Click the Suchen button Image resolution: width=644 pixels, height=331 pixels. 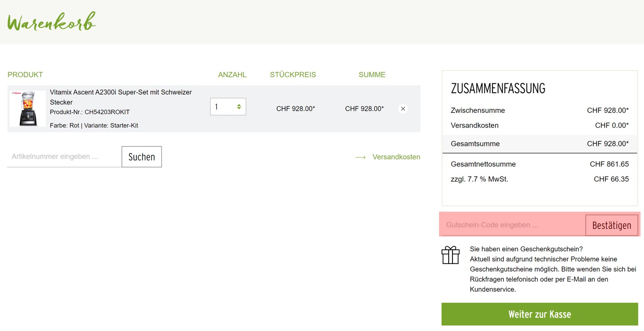(142, 157)
